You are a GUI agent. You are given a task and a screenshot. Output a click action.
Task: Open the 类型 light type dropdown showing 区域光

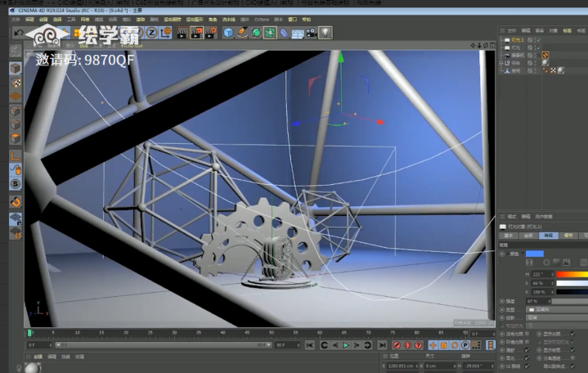pyautogui.click(x=556, y=309)
